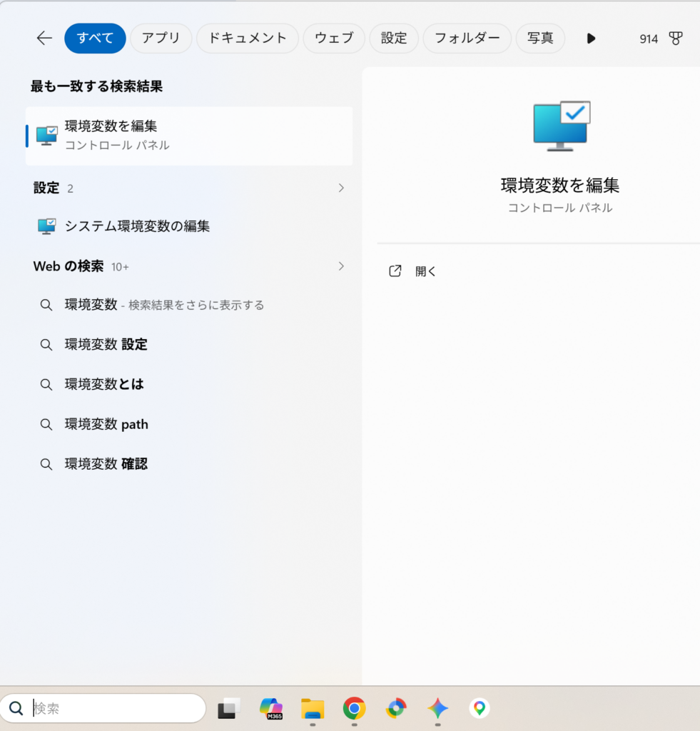Click search icon next to 環境変数 確認
The image size is (700, 731).
[x=46, y=464]
